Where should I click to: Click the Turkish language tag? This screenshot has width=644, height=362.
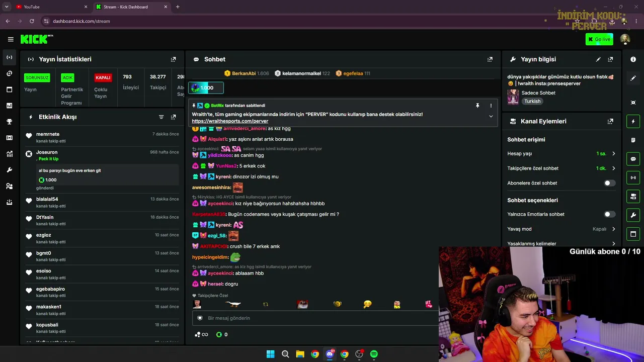click(532, 101)
